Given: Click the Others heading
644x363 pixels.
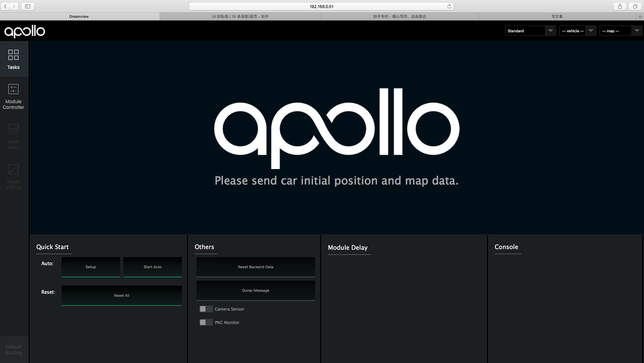Looking at the screenshot, I should click(x=204, y=247).
